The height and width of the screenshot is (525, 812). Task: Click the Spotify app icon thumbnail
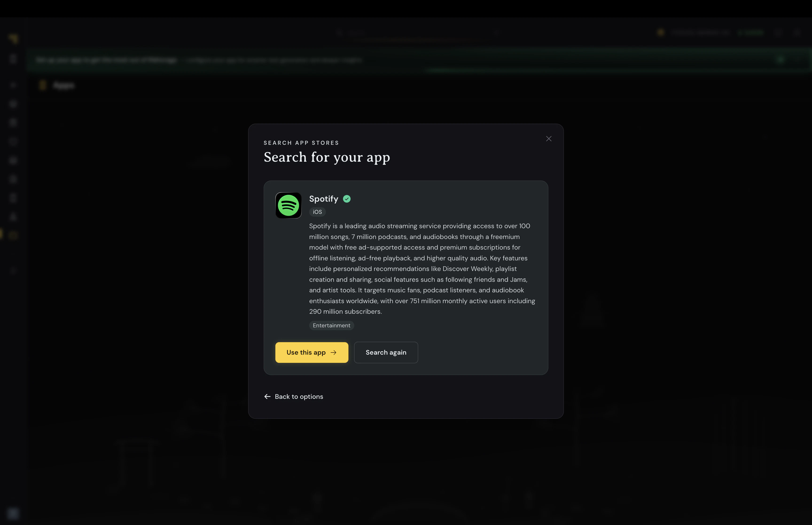288,205
